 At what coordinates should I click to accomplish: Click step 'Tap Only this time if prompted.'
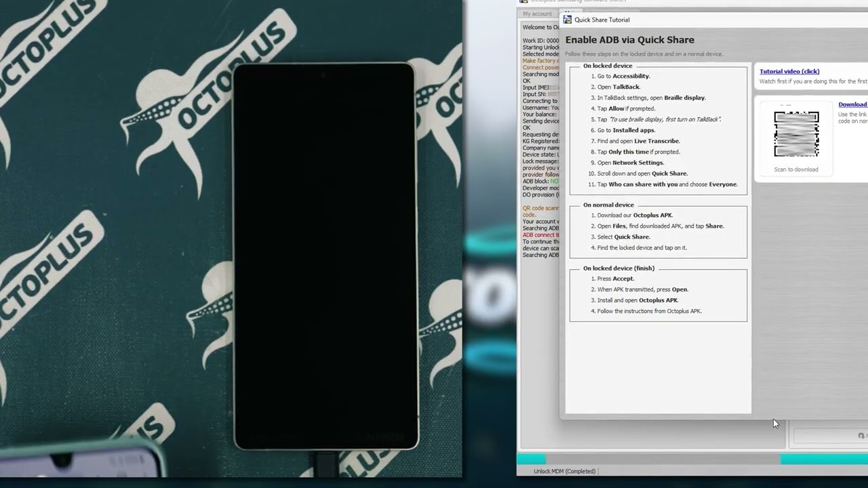(635, 152)
